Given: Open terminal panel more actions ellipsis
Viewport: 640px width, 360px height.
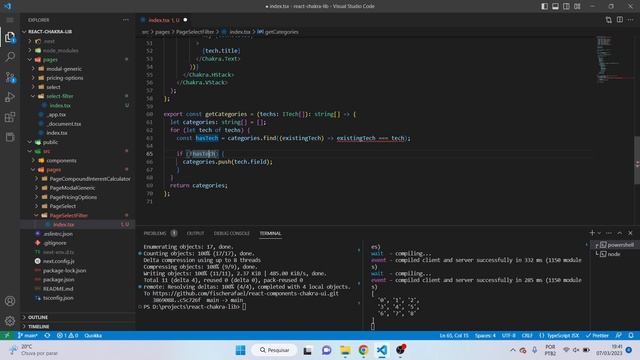Looking at the screenshot, I should click(609, 233).
